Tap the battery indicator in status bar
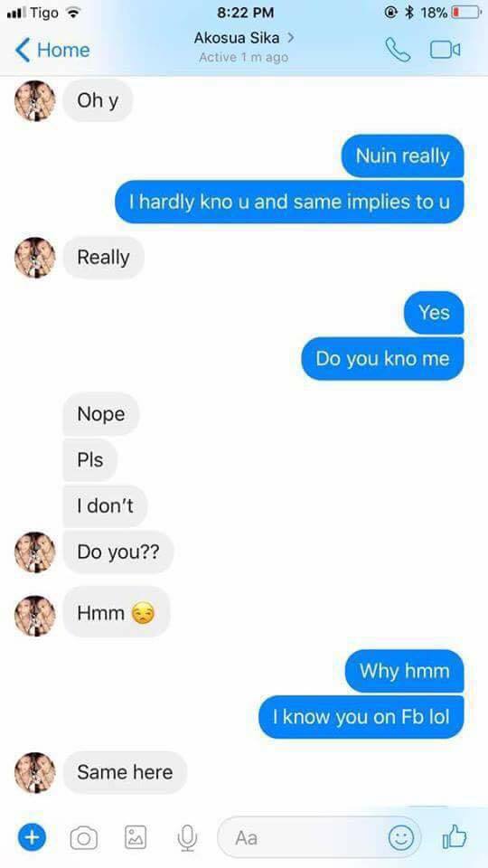488x868 pixels. [466, 13]
